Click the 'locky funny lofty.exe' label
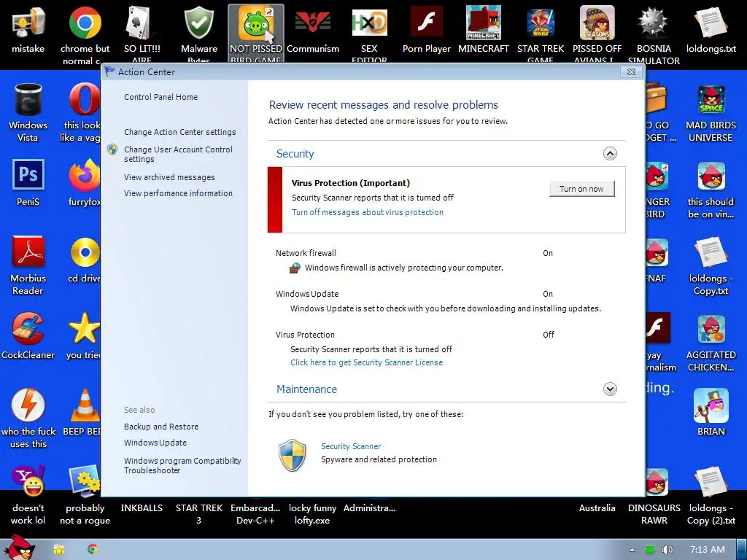Screen dimensions: 747x560 312,514
